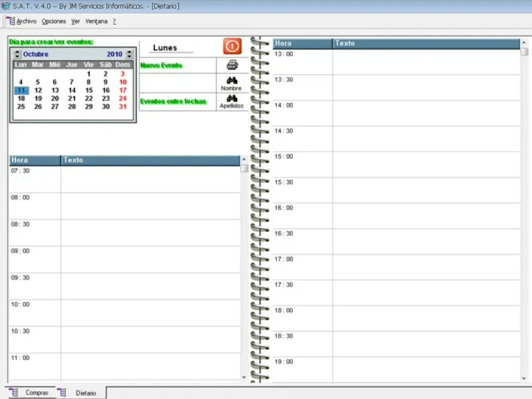Click the Dom weekday header in calendar

click(x=122, y=65)
